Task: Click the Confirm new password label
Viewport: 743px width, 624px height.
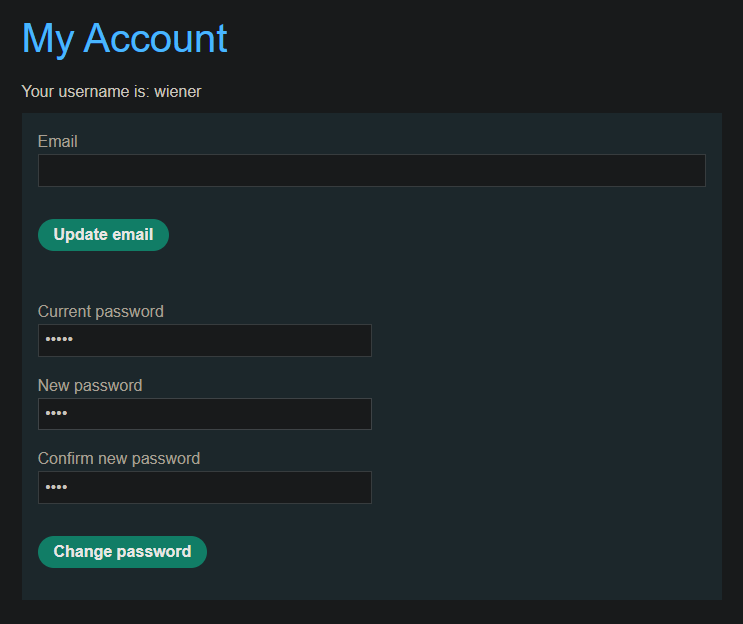Action: (119, 459)
